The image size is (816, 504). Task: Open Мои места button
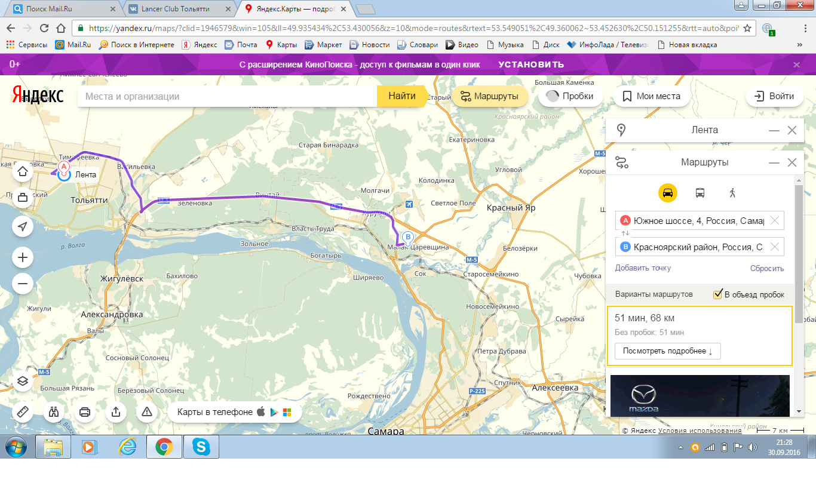[x=651, y=96]
